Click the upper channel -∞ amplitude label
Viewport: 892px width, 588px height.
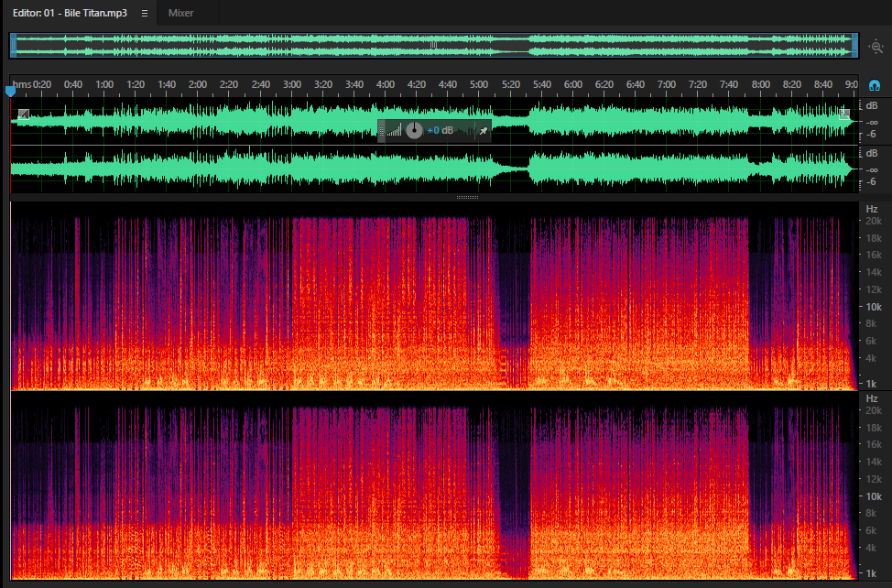pyautogui.click(x=872, y=122)
